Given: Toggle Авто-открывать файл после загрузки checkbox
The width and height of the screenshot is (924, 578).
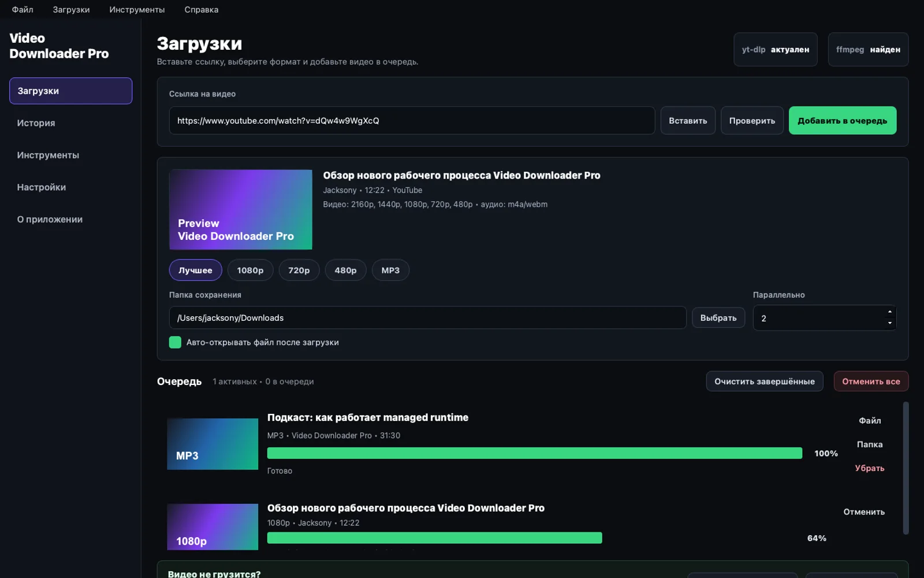Looking at the screenshot, I should 175,342.
